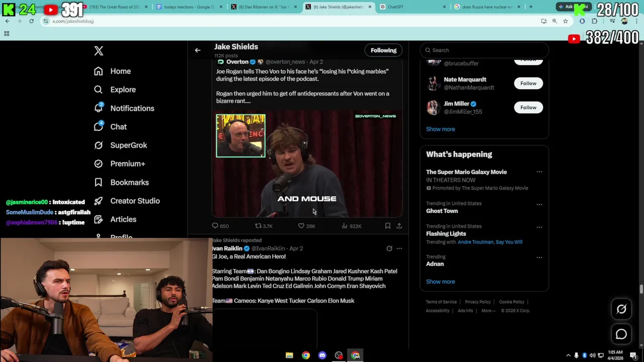Reload the page in Chrome
The image size is (644, 362).
click(31, 21)
